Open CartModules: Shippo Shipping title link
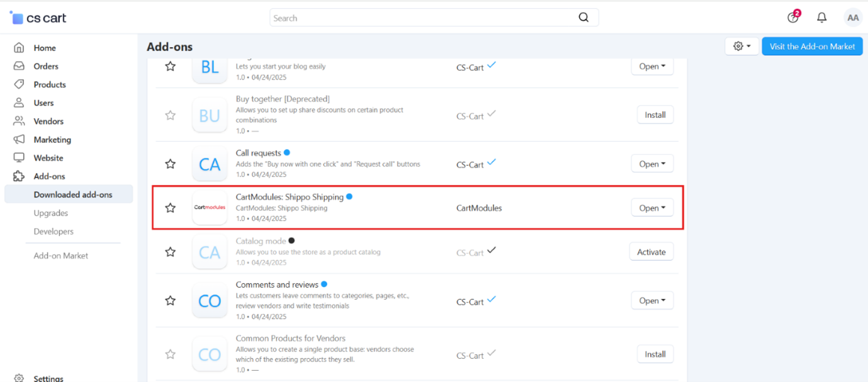The width and height of the screenshot is (868, 382). pos(290,197)
